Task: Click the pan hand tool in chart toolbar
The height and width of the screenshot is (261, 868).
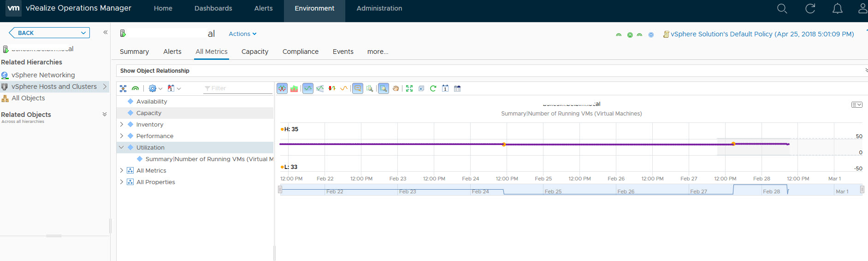Action: point(396,88)
